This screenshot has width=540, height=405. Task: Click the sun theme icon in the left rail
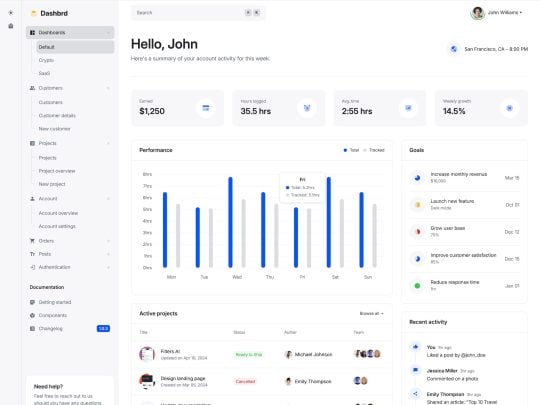coord(11,13)
